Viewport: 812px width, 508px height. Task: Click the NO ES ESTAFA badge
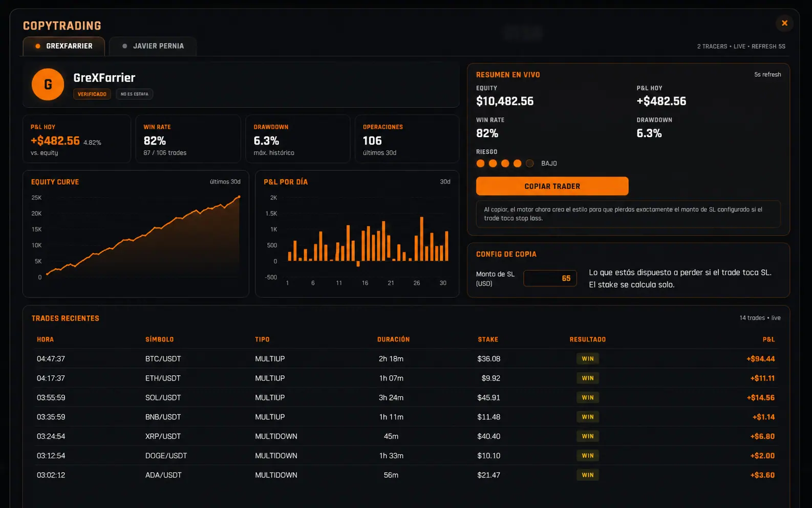click(135, 94)
